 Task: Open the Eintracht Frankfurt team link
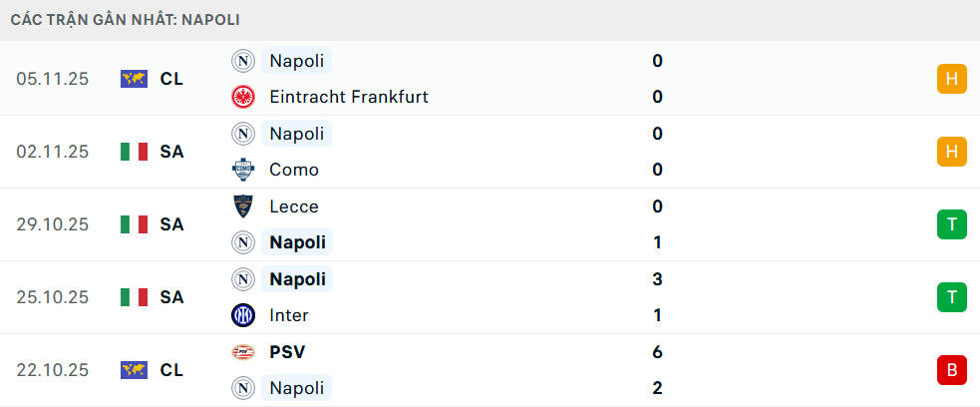[349, 97]
